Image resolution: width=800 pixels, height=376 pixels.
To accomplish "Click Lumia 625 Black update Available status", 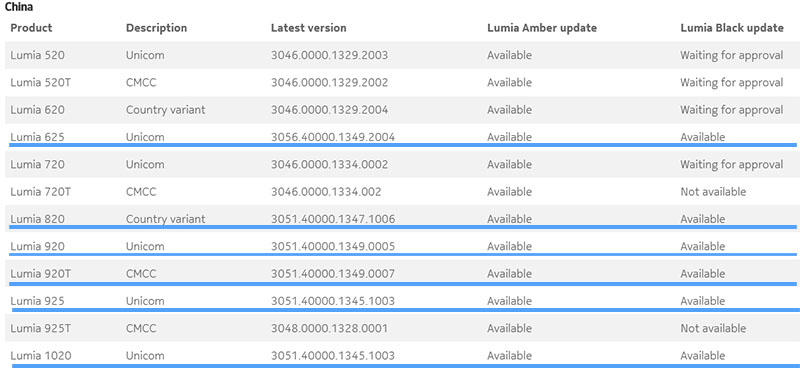I will point(703,137).
